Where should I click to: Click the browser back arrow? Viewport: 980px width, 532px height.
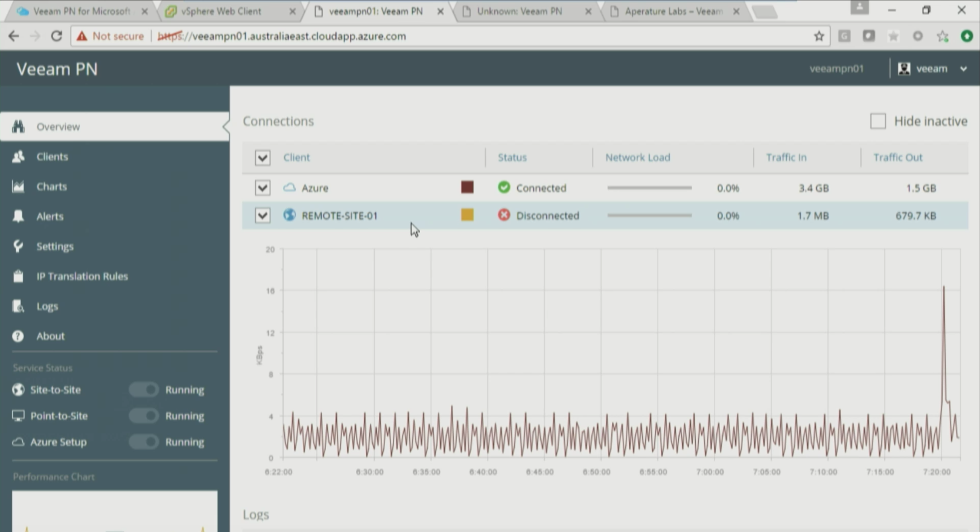pos(13,36)
